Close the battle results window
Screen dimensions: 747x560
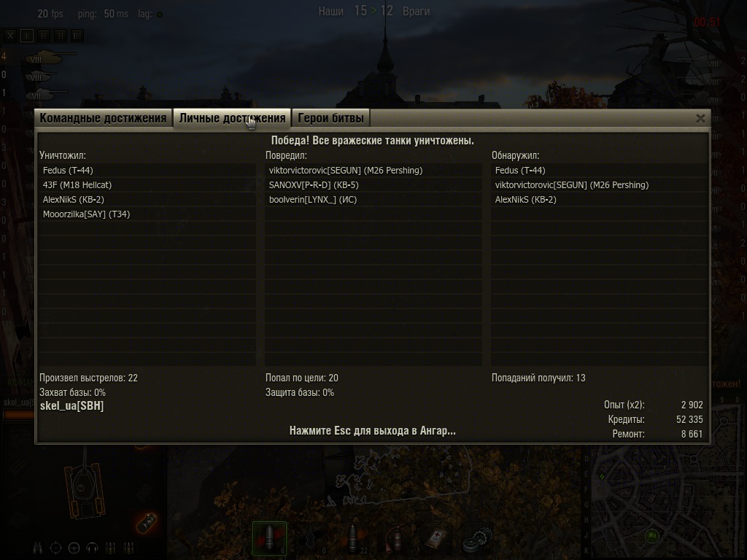click(x=700, y=119)
